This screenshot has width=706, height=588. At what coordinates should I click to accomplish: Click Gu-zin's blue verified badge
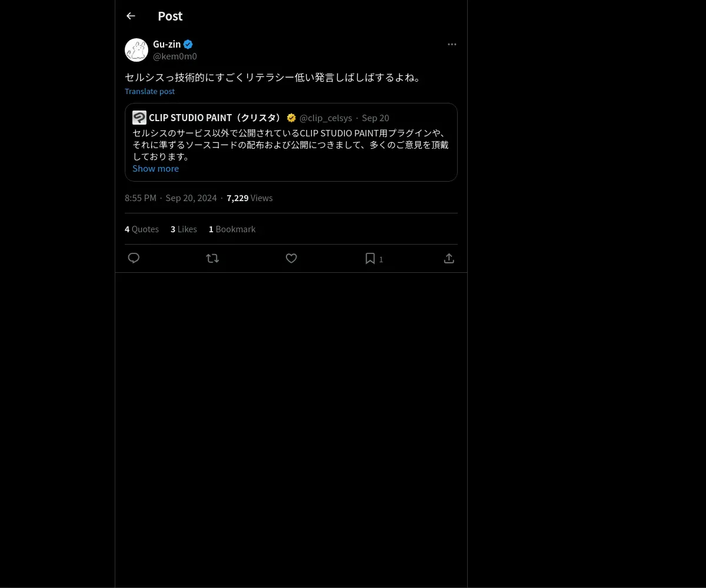(188, 44)
